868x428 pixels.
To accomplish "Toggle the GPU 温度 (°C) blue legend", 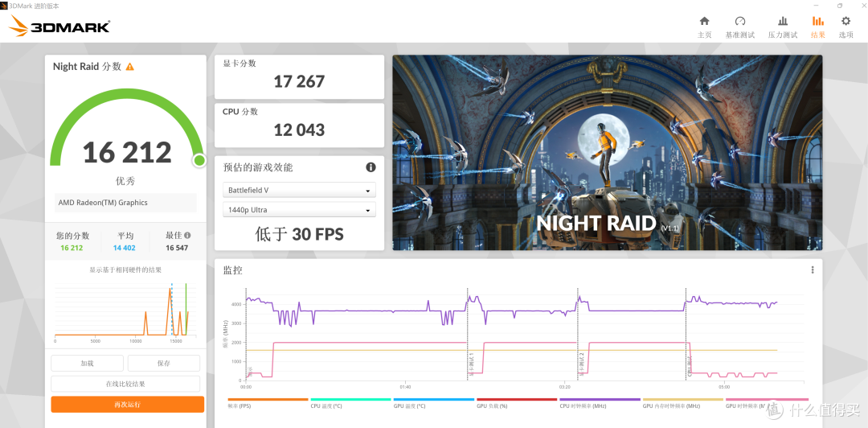I will pos(434,402).
